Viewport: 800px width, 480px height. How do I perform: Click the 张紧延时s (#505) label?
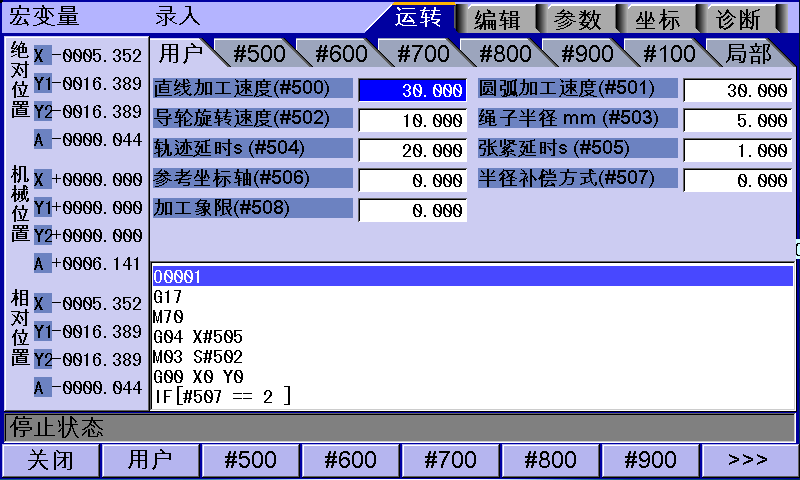tap(578, 148)
